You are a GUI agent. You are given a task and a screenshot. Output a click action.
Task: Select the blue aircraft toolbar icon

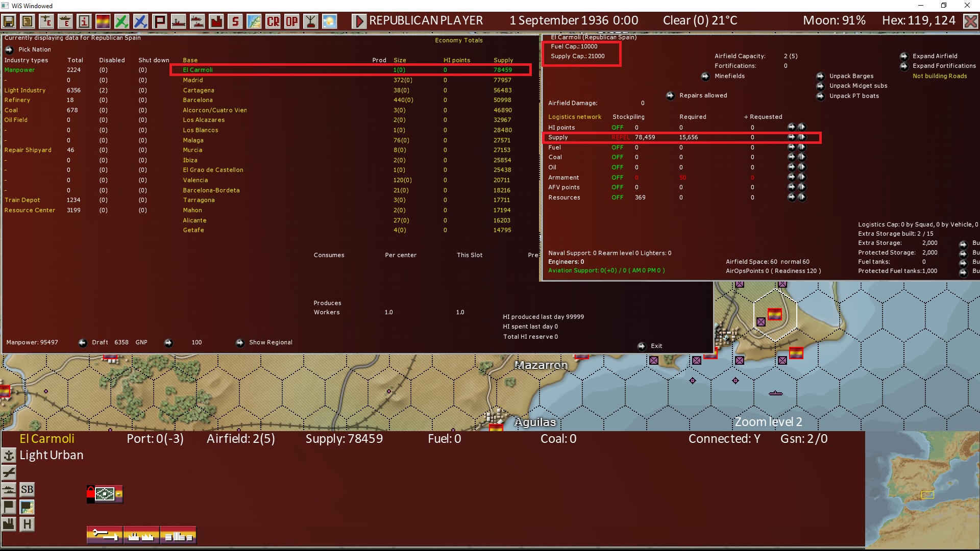click(x=141, y=21)
